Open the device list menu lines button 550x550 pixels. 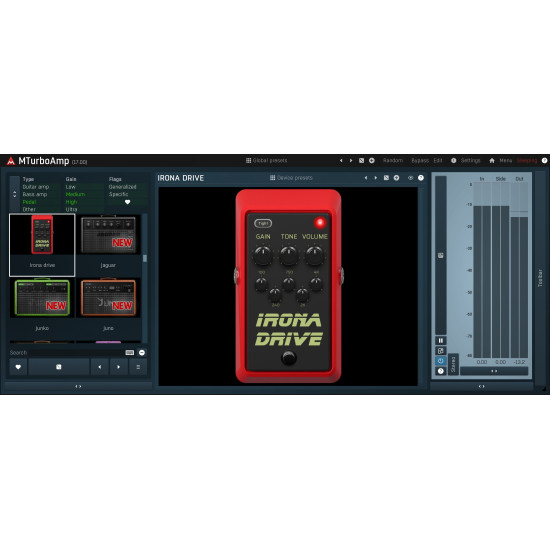coord(138,367)
